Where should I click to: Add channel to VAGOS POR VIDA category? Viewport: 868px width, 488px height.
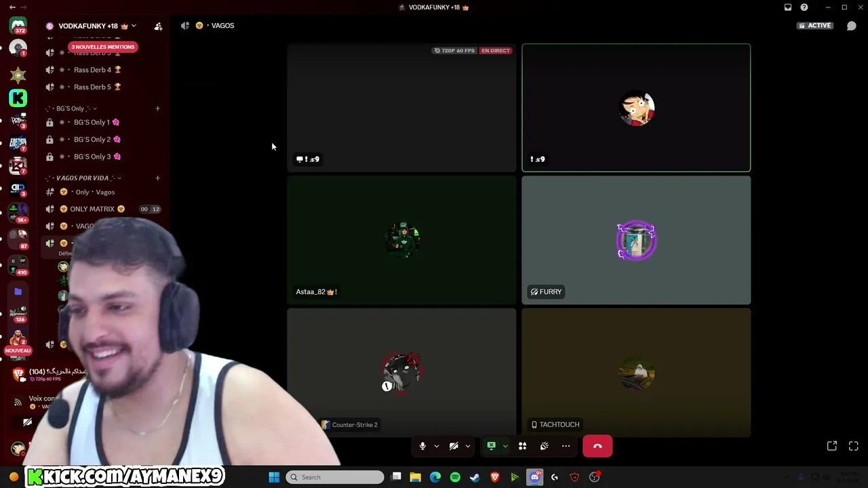tap(157, 178)
